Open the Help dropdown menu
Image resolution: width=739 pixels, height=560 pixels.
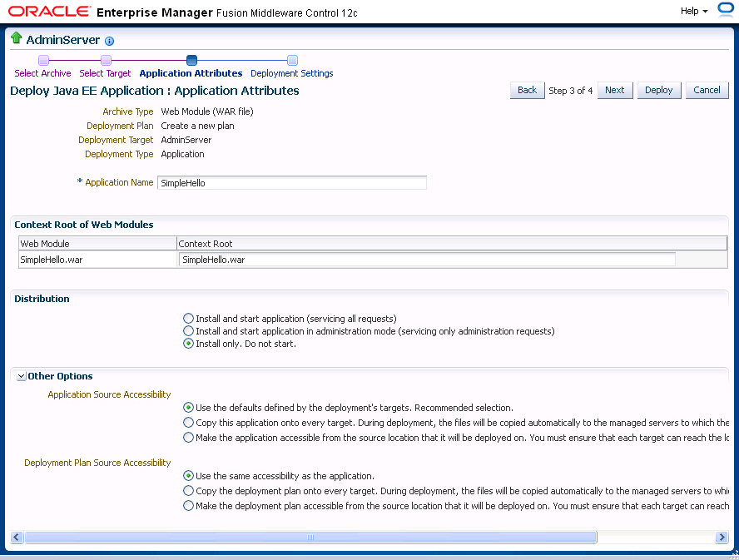click(x=694, y=11)
